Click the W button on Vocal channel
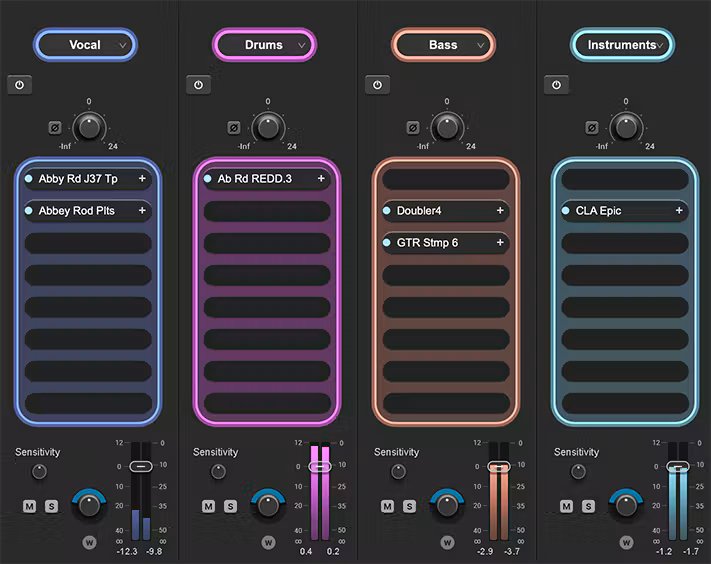Image resolution: width=711 pixels, height=564 pixels. (x=89, y=542)
